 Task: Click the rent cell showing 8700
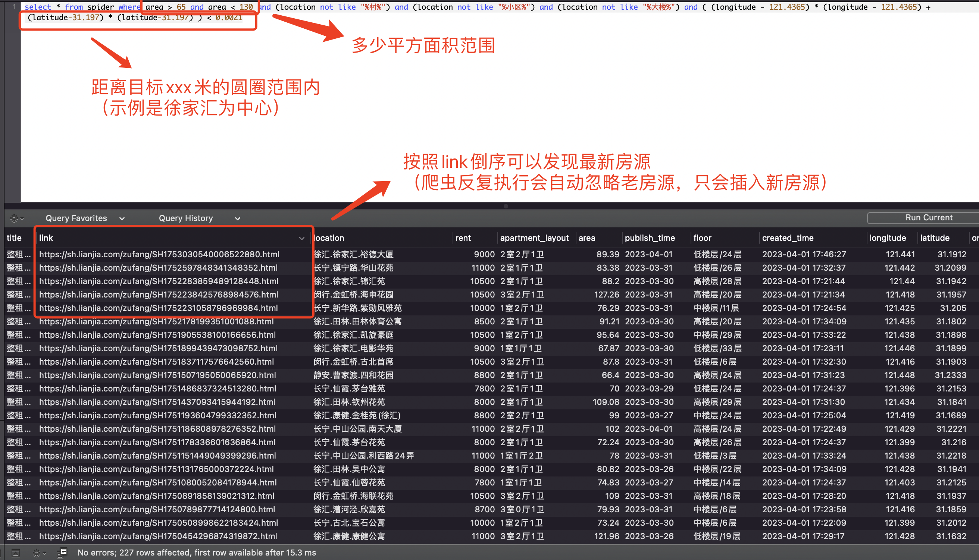tap(484, 509)
